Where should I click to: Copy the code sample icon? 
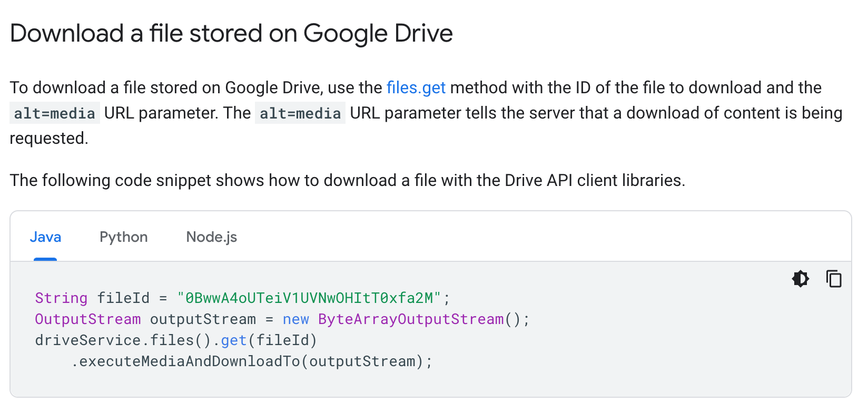pyautogui.click(x=834, y=278)
